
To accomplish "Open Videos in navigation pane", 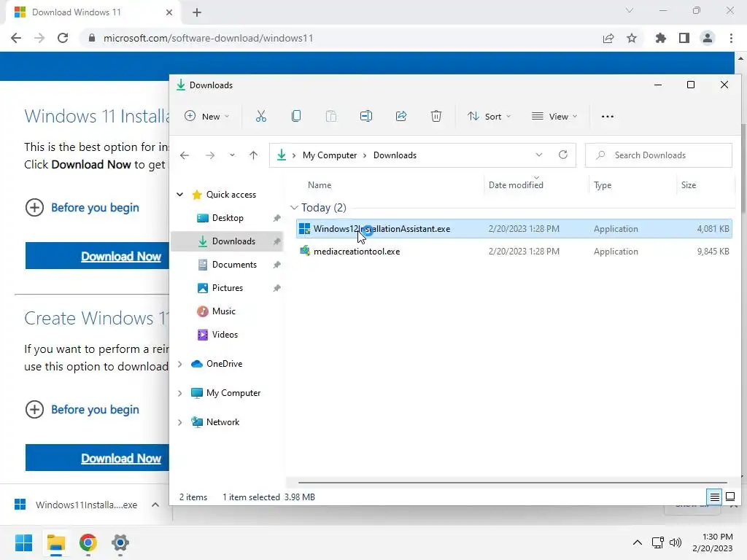I will pos(225,335).
